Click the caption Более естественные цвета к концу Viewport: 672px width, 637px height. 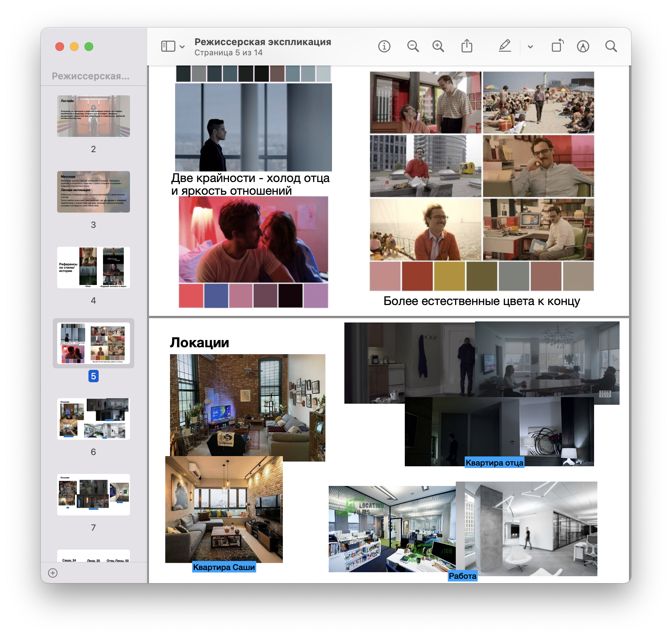pyautogui.click(x=482, y=301)
